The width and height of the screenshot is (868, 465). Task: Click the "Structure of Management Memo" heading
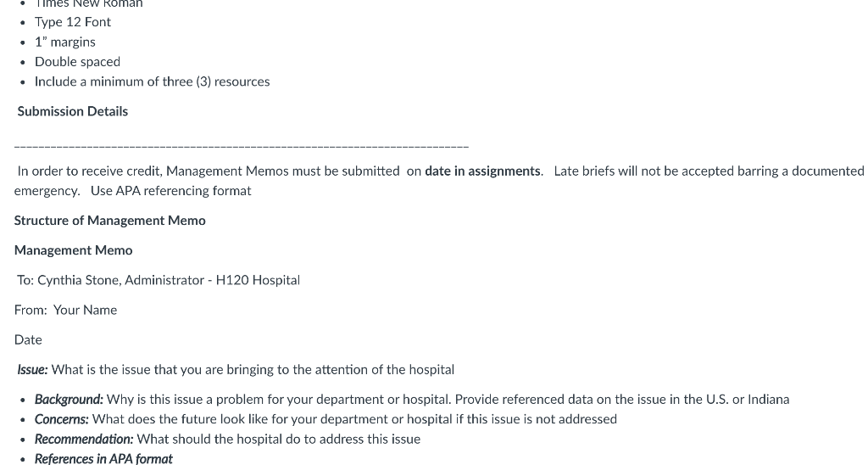109,221
